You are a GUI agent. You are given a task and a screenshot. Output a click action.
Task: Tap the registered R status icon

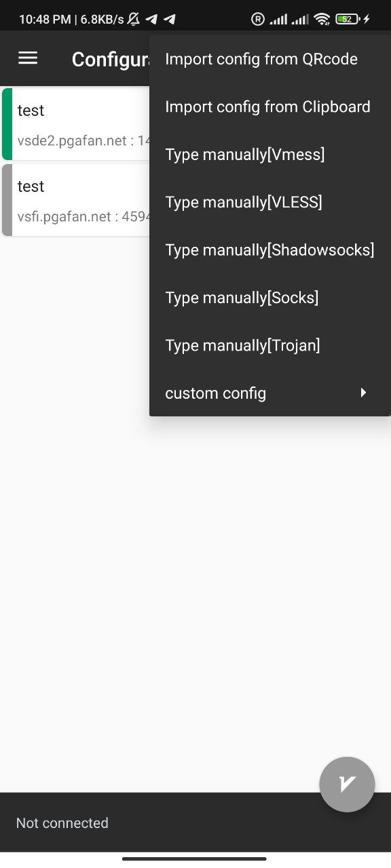(257, 19)
